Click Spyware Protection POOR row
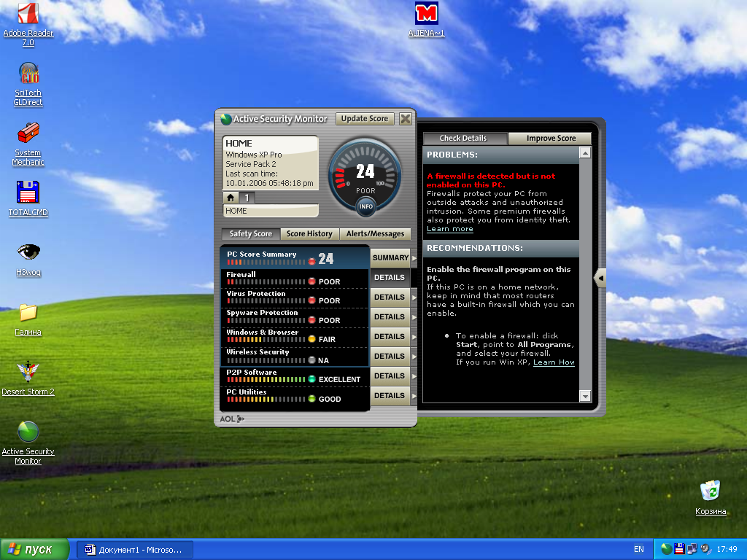The image size is (747, 560). (295, 317)
